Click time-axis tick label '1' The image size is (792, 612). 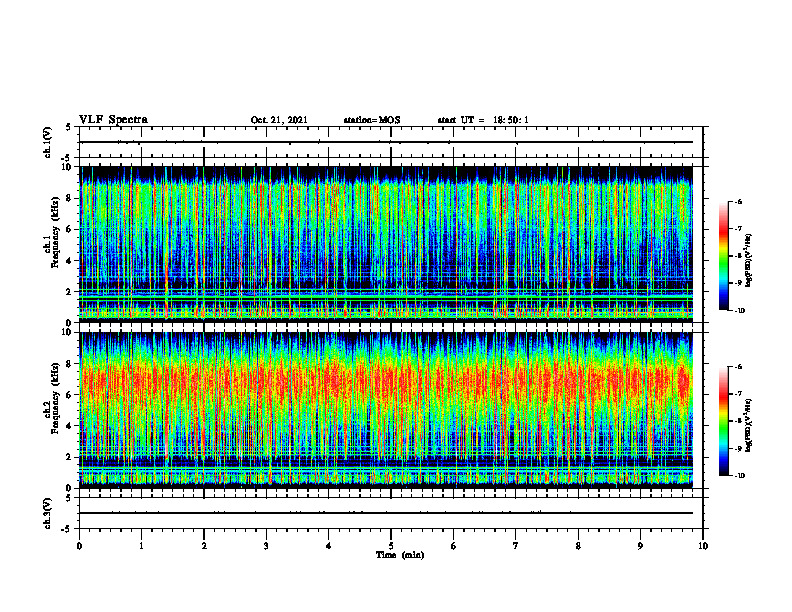(141, 546)
